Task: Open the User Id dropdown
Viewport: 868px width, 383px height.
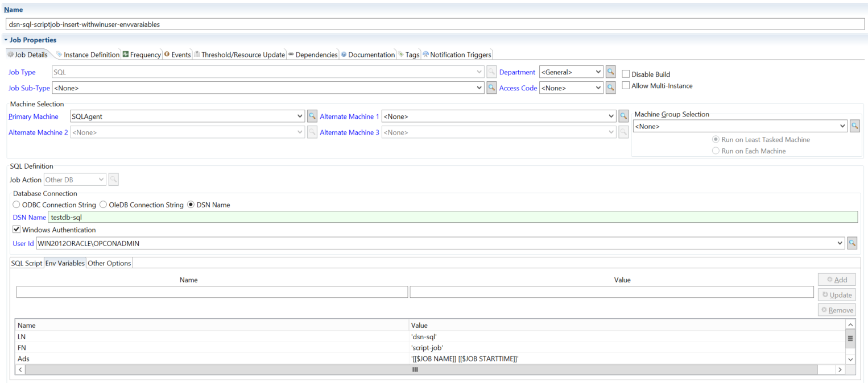Action: point(840,243)
